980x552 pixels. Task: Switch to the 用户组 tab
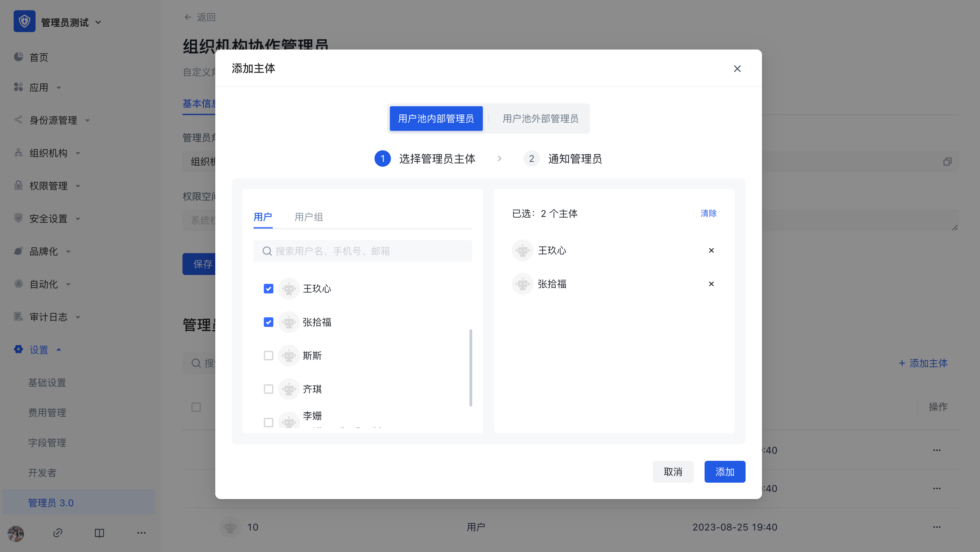pyautogui.click(x=309, y=217)
